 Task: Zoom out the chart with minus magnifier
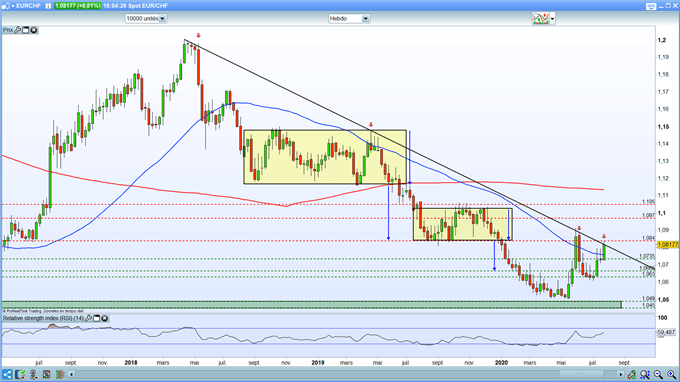[x=658, y=374]
